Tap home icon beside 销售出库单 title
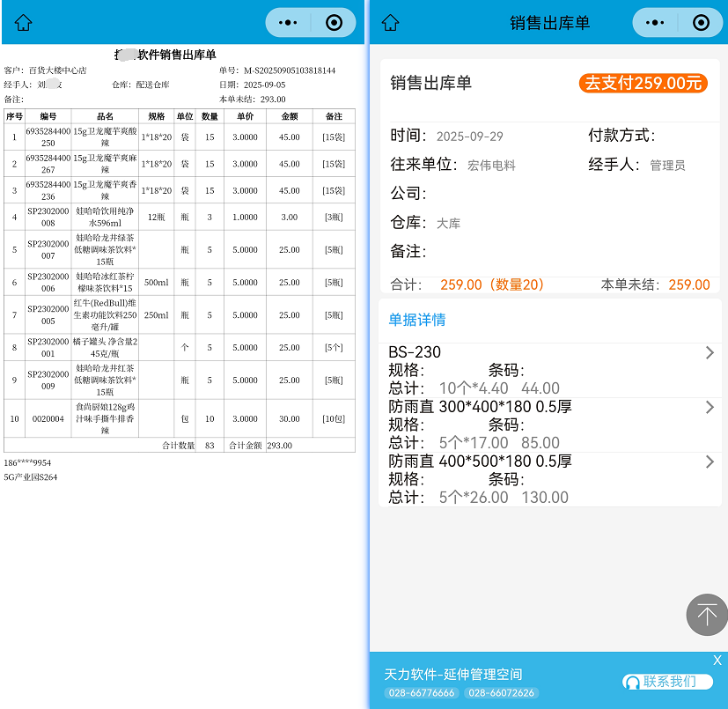Screen dimensions: 728x709 point(391,23)
